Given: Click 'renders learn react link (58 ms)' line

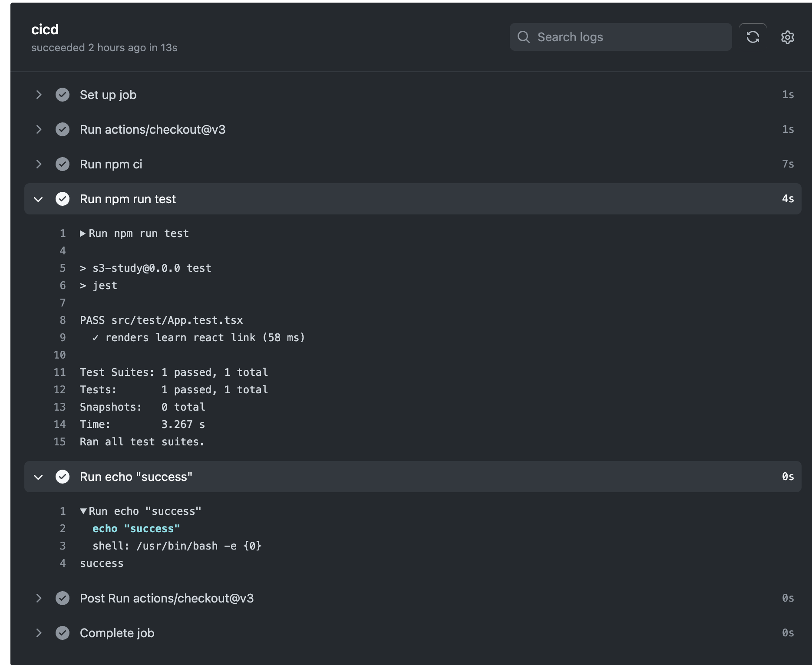Looking at the screenshot, I should point(199,338).
